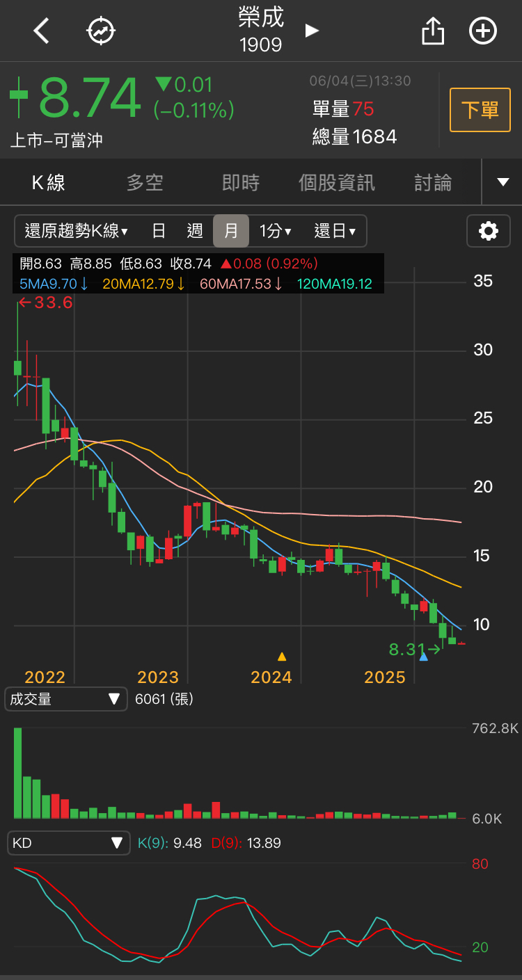The image size is (522, 980).
Task: Tap the blue triangle marker near 2025
Action: (423, 656)
